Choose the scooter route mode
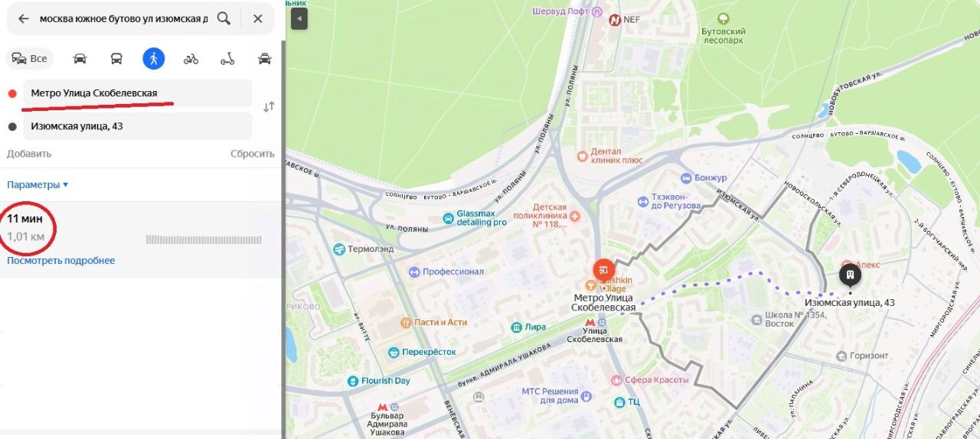The width and height of the screenshot is (980, 439). click(227, 58)
